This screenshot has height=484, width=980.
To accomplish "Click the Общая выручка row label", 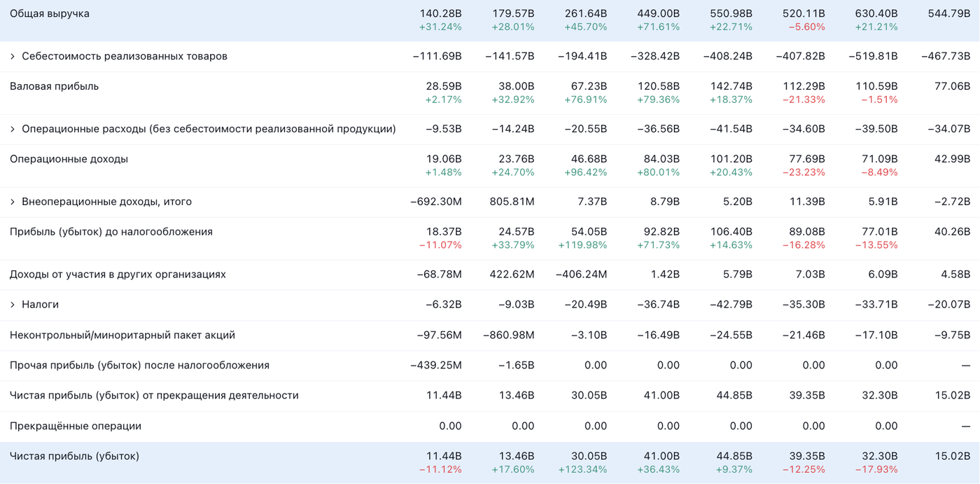I will coord(50,14).
